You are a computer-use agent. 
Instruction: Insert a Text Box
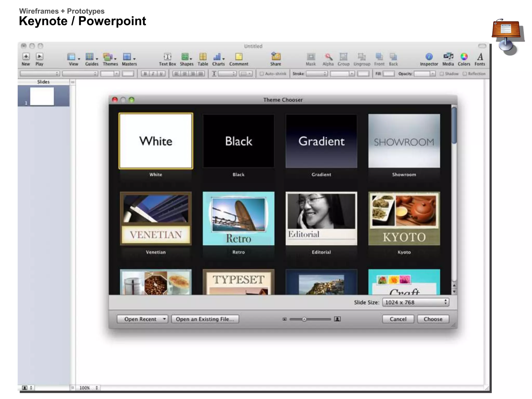point(167,57)
